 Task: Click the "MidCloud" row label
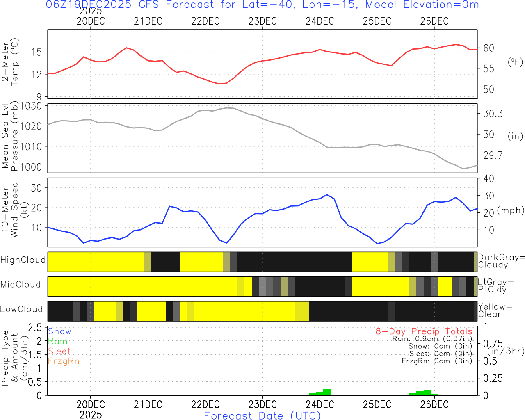tap(21, 285)
